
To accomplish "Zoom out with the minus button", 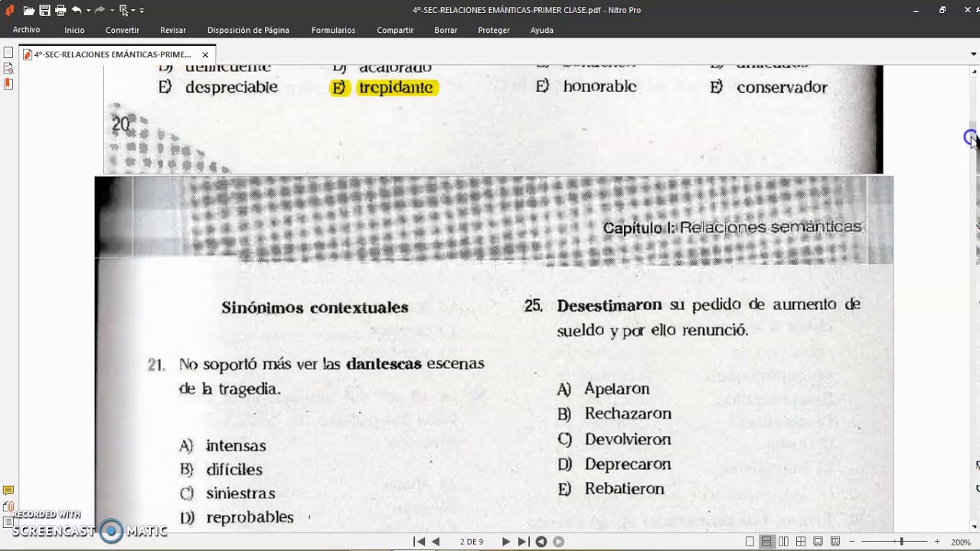I will [x=851, y=541].
